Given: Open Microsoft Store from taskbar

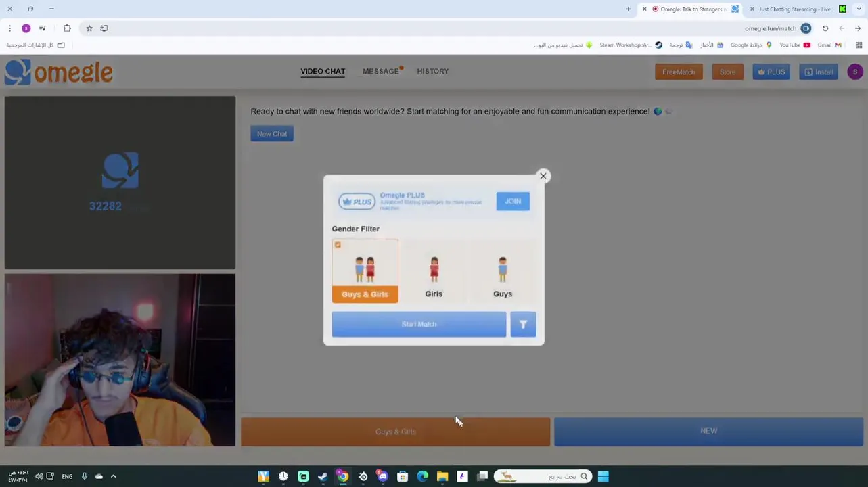Looking at the screenshot, I should click(403, 476).
